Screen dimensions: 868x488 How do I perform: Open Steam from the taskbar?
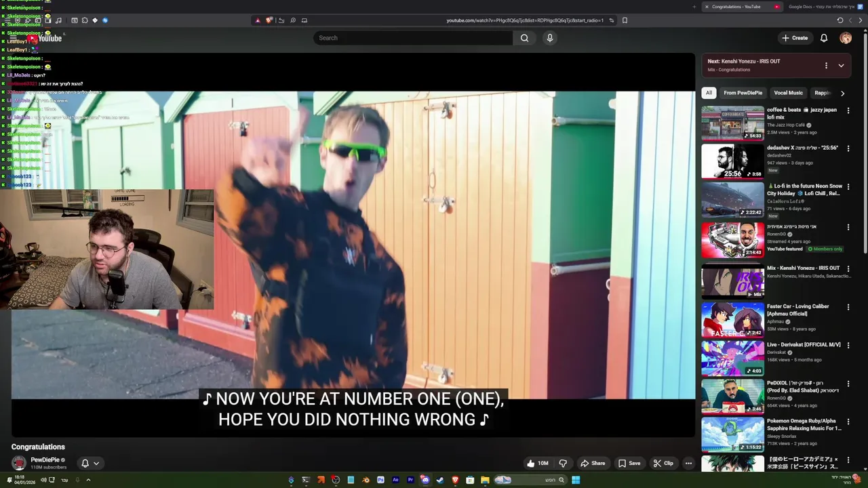[x=440, y=480]
